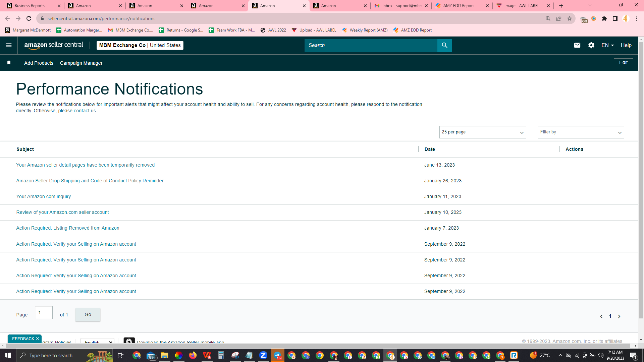The width and height of the screenshot is (644, 362).
Task: Open 'Your Amazon.com inquiry' notification
Action: 44,196
